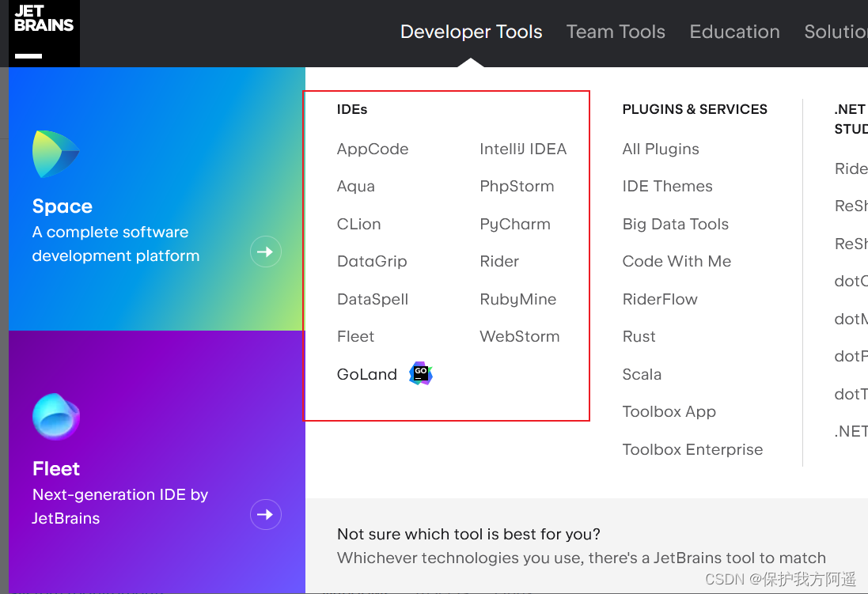
Task: Open the Scala plugin link
Action: click(642, 374)
